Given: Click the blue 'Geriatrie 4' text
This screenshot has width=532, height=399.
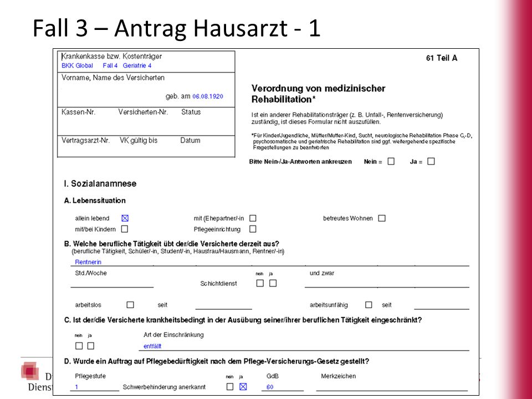Looking at the screenshot, I should pos(137,66).
